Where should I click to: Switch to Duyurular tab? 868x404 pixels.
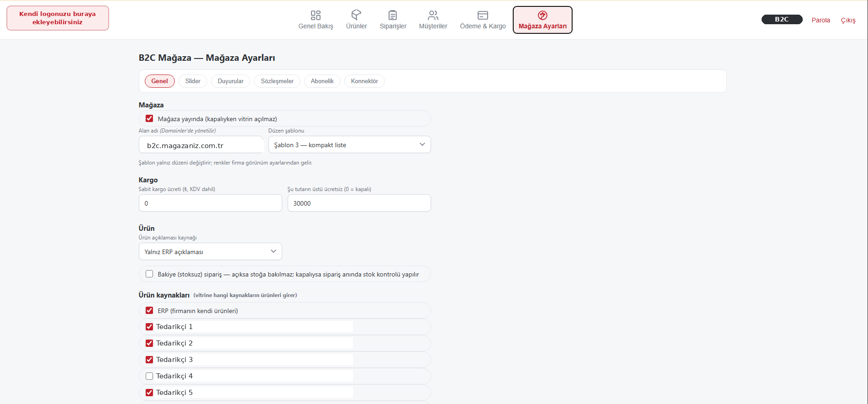click(231, 81)
